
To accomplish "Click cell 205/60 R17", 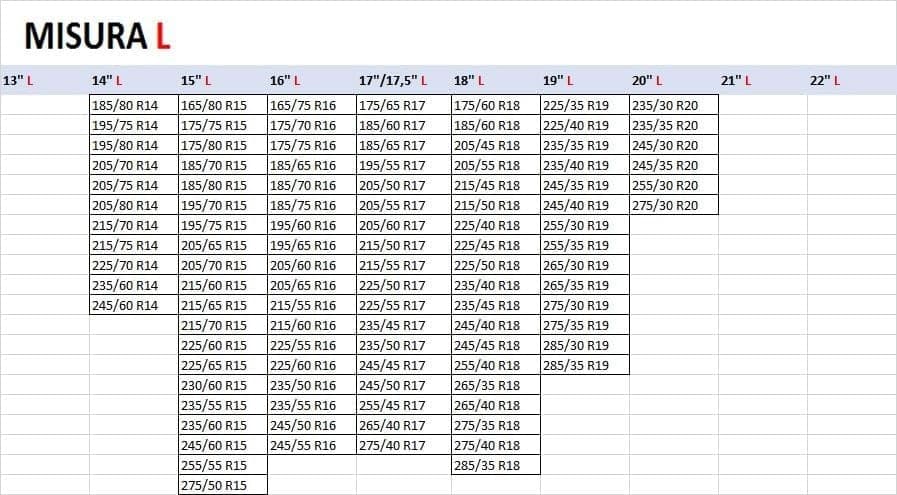I will (404, 225).
